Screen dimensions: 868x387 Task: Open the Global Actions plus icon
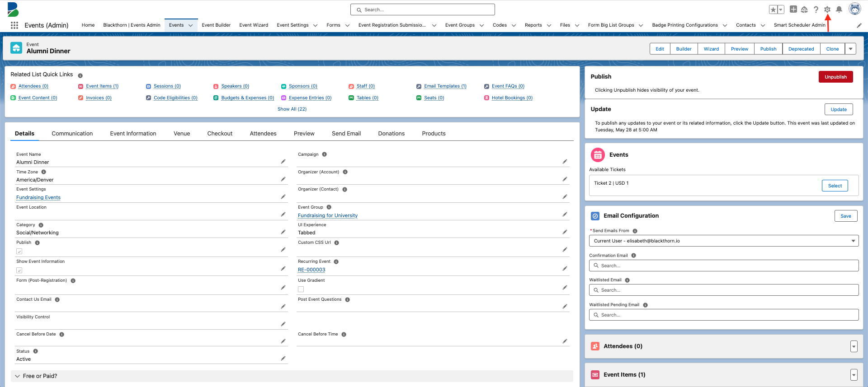click(793, 9)
